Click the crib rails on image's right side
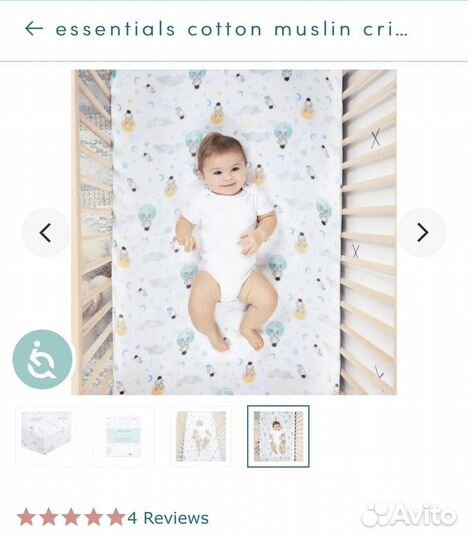The width and height of the screenshot is (468, 540). tap(368, 232)
